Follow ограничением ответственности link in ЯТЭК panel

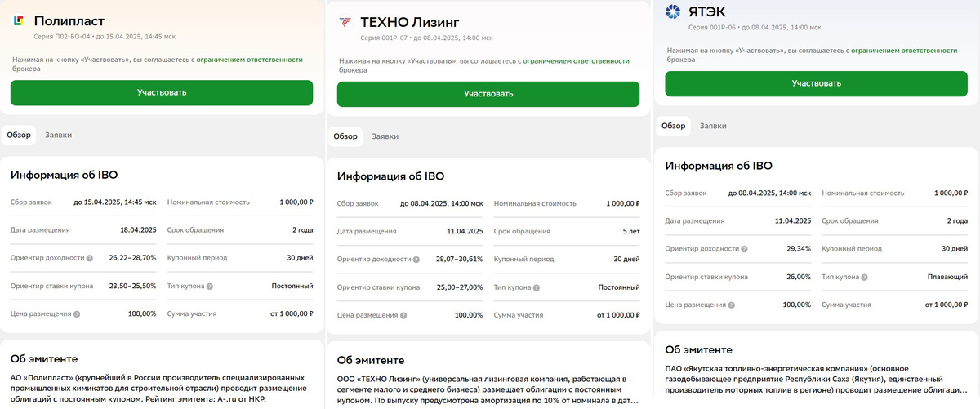click(x=902, y=50)
